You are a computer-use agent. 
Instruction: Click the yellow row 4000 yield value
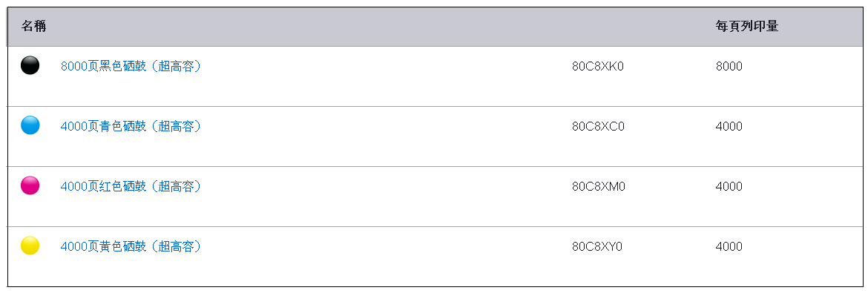pyautogui.click(x=729, y=246)
